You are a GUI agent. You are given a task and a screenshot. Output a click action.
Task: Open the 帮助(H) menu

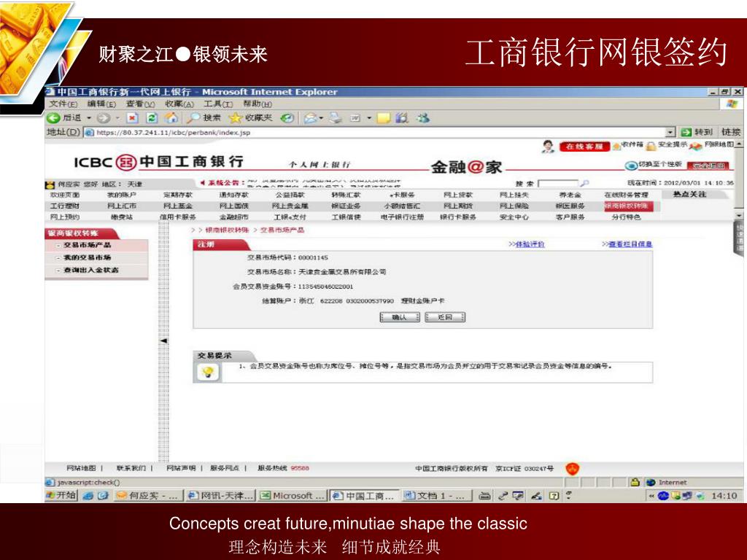coord(258,104)
